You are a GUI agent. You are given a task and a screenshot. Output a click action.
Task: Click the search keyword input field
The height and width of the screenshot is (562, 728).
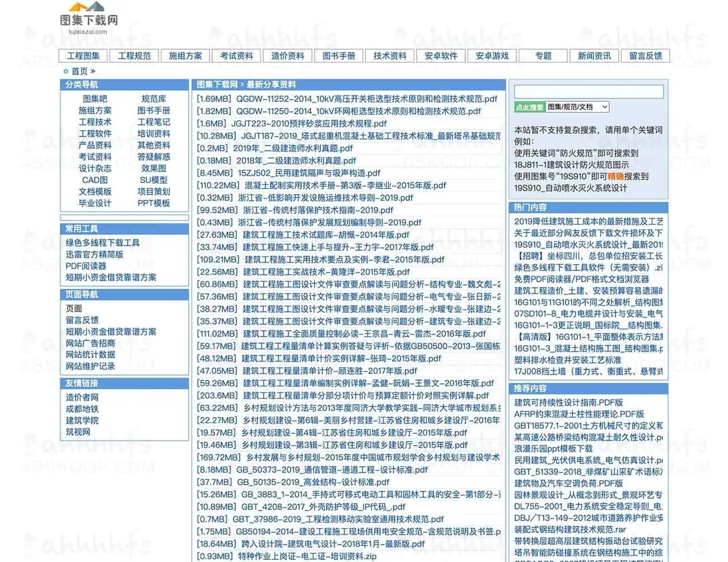(589, 92)
